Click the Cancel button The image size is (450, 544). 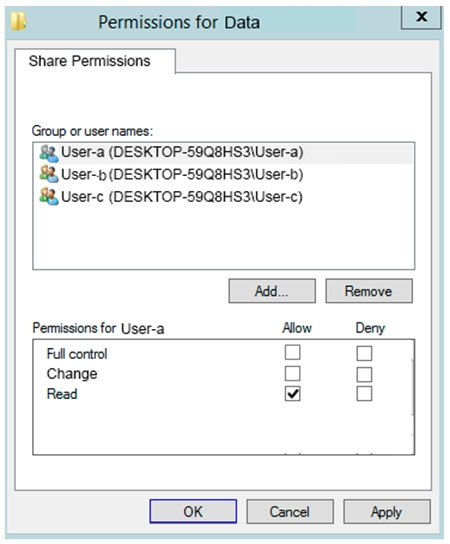point(290,512)
